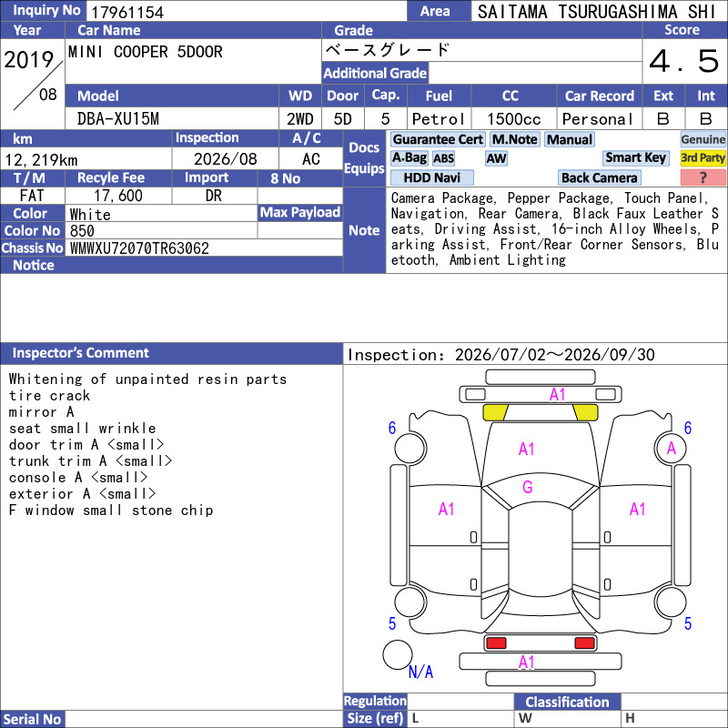Select the Personal car record value
Image resolution: width=728 pixels, height=728 pixels.
598,119
